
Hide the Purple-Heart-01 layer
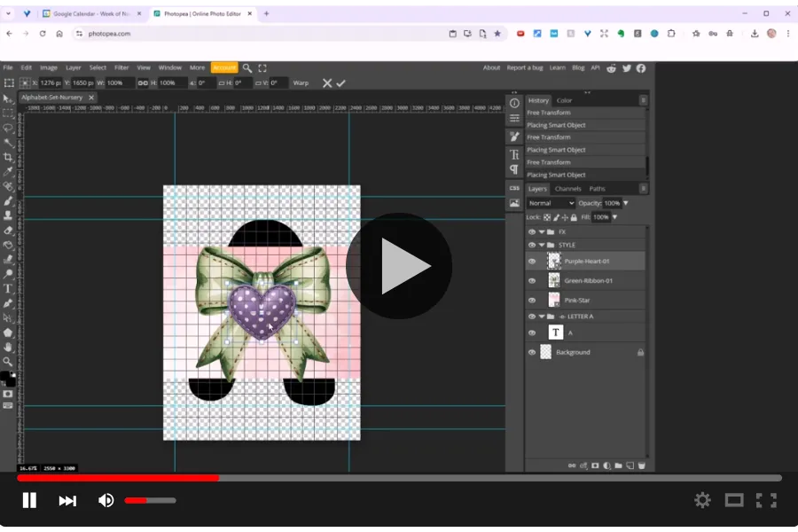click(x=532, y=262)
